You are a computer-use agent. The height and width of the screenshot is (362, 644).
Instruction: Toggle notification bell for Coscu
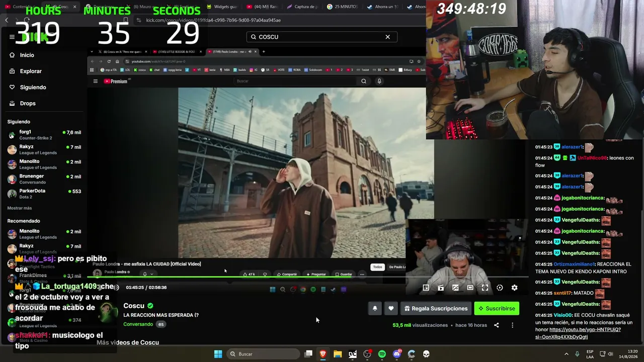tap(375, 308)
